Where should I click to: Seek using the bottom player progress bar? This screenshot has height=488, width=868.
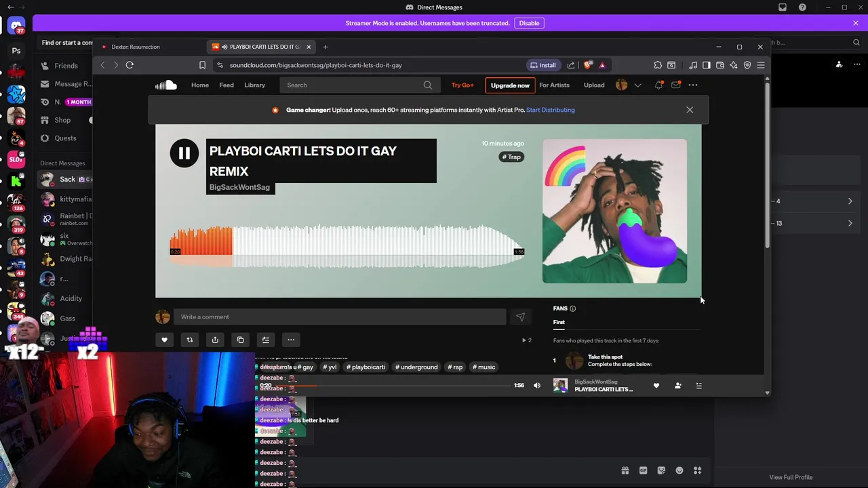[x=392, y=386]
